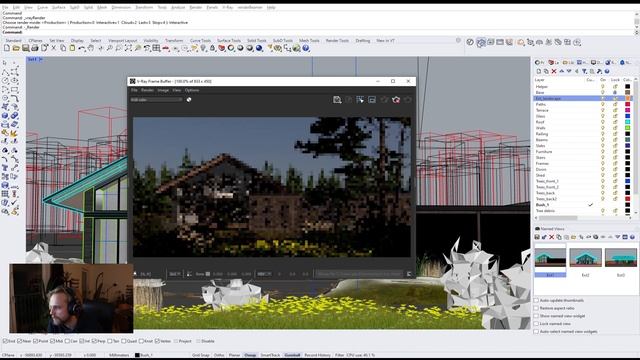Click the Move layer up arrow icon
This screenshot has width=640, height=360.
562,71
